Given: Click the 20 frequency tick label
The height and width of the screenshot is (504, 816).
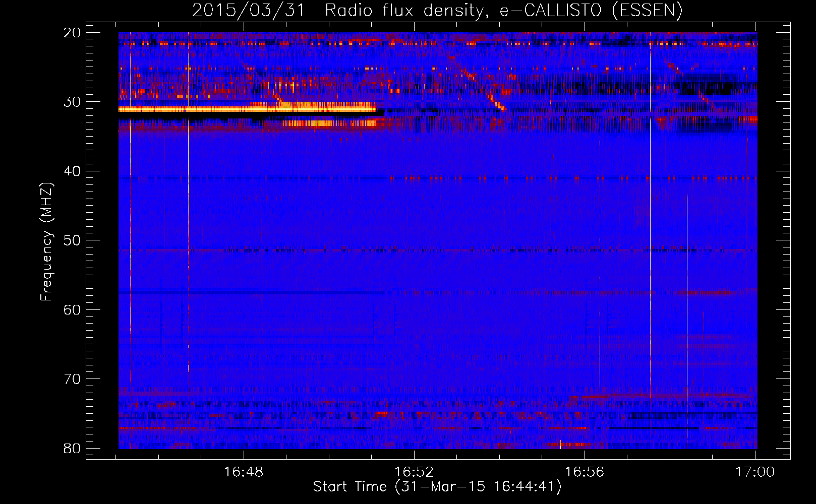Looking at the screenshot, I should click(73, 33).
